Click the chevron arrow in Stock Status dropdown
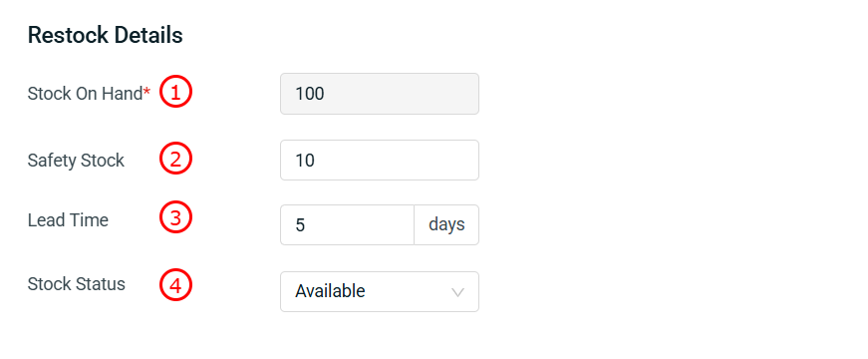 [457, 292]
